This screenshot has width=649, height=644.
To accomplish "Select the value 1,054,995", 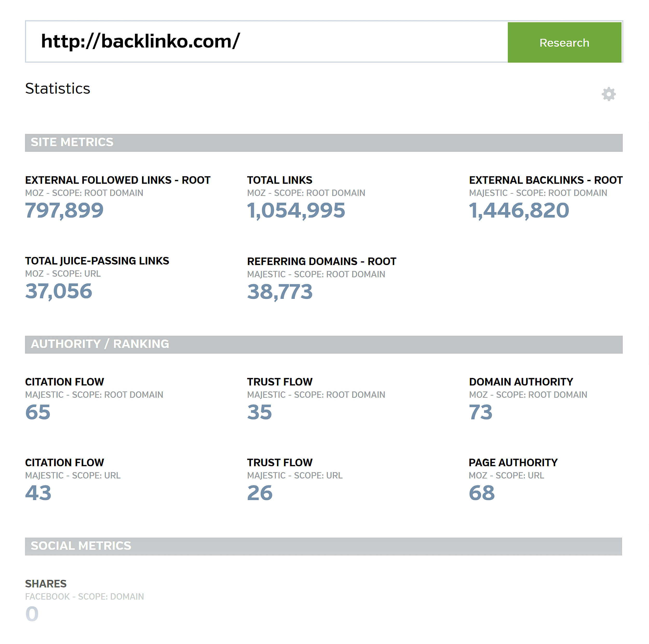I will (x=296, y=211).
